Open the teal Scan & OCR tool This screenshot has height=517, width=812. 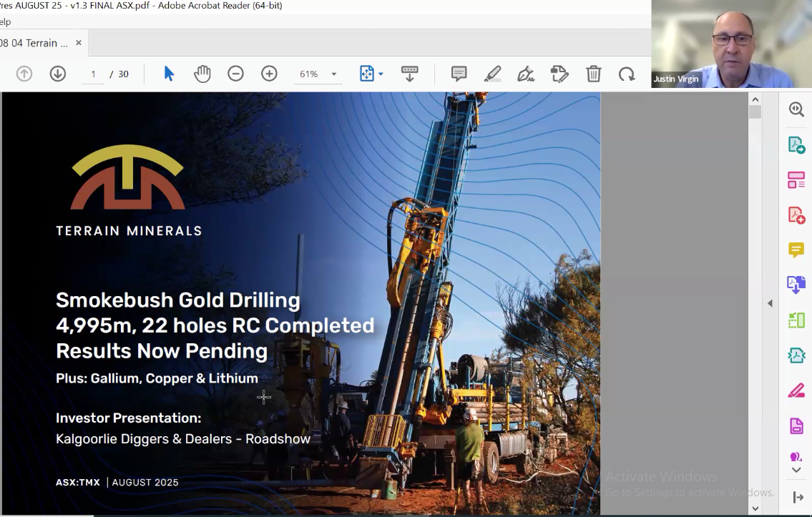[796, 355]
